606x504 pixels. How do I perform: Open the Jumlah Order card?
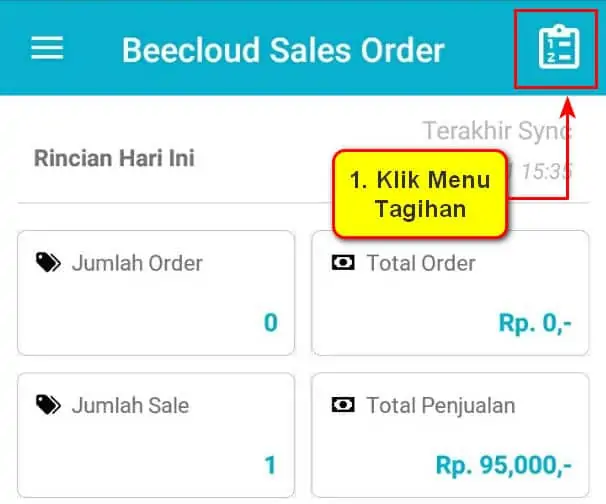click(156, 293)
